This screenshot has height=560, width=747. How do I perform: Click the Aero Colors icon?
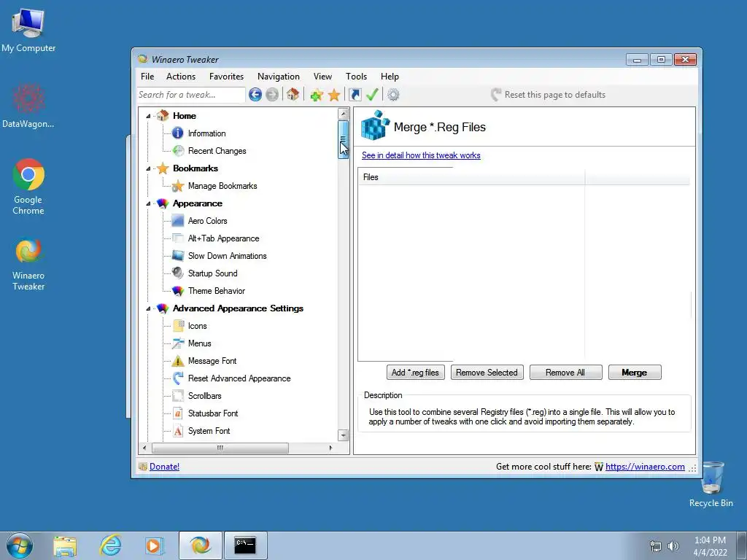[x=178, y=220]
